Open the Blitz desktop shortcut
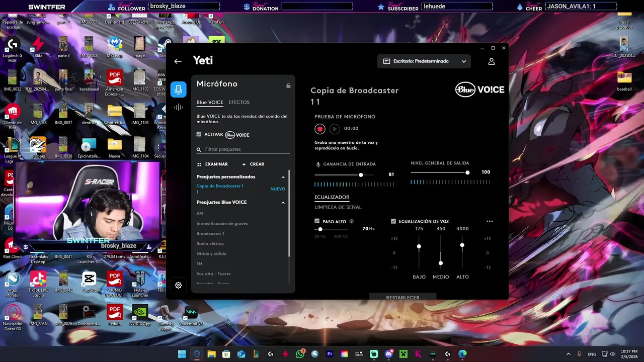Viewport: 644px width, 362px height. tap(38, 47)
